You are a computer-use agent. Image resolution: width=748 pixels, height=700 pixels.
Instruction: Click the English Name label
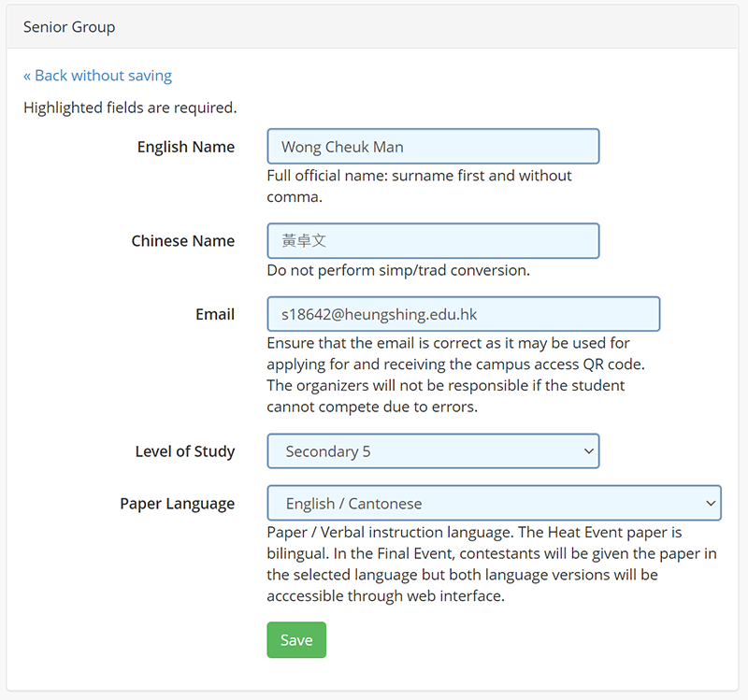pos(185,147)
